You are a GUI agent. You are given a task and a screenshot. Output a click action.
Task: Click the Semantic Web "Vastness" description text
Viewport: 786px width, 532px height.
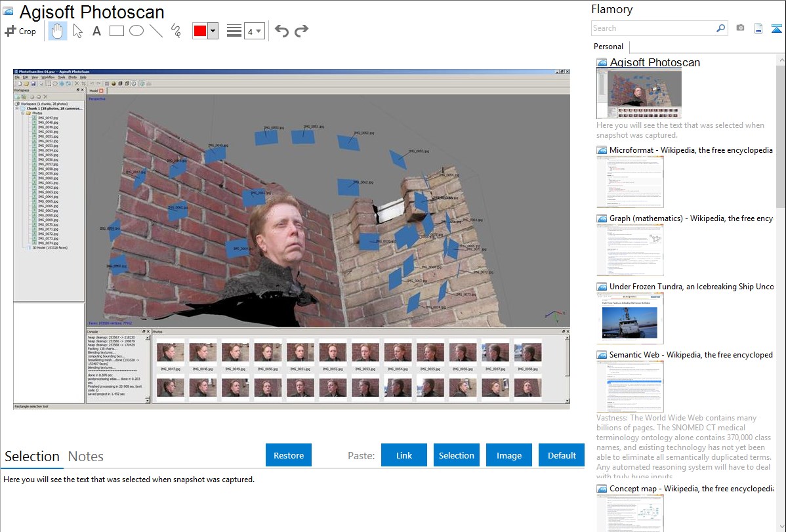(684, 447)
